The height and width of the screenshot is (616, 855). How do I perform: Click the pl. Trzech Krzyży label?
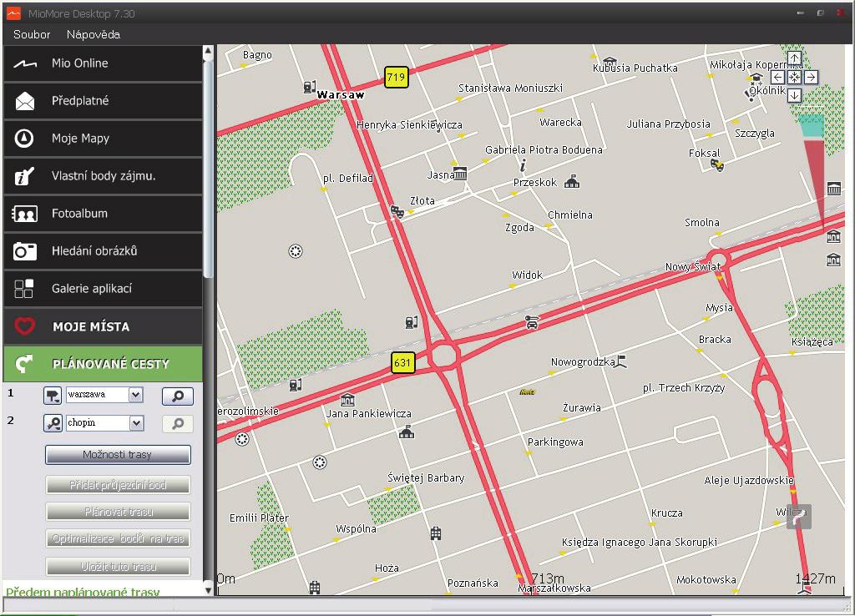(x=684, y=387)
